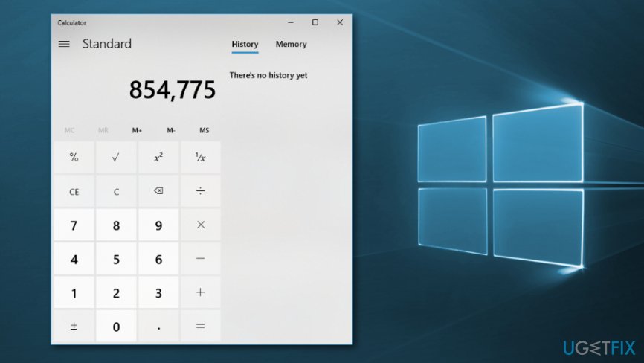This screenshot has height=363, width=644.
Task: Tap digit 5 on the keypad
Action: point(116,258)
